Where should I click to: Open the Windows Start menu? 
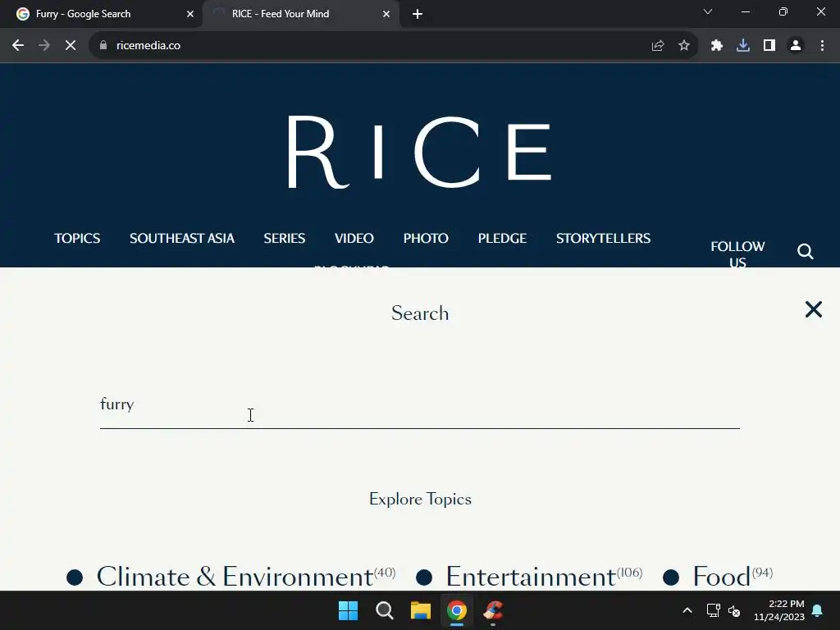[348, 610]
